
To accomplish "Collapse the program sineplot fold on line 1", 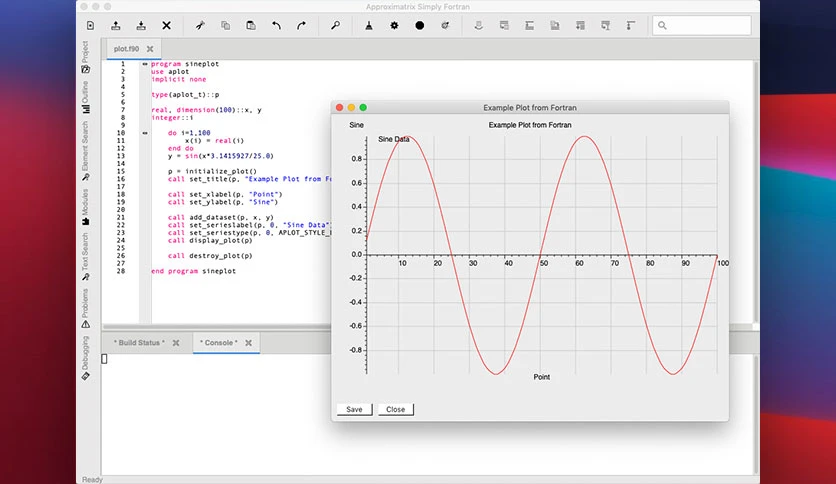I will point(145,64).
